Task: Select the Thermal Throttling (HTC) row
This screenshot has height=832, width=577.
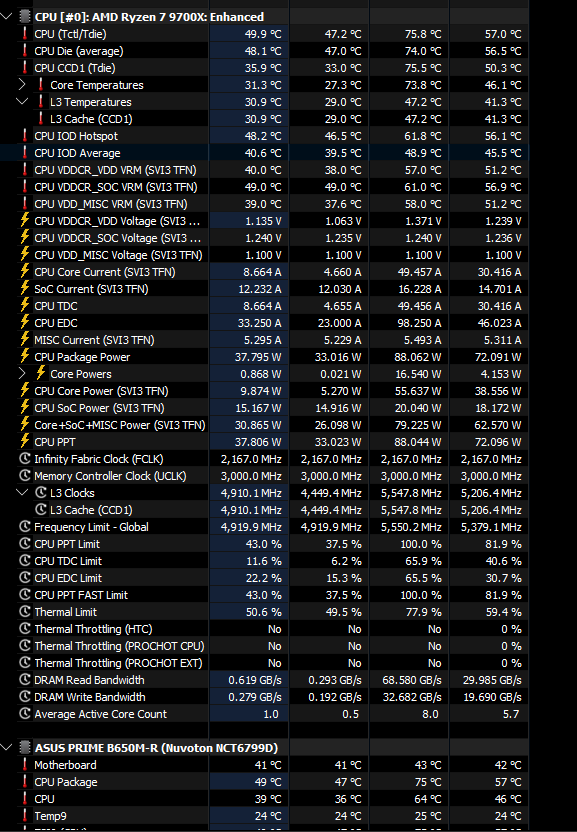Action: pos(264,629)
